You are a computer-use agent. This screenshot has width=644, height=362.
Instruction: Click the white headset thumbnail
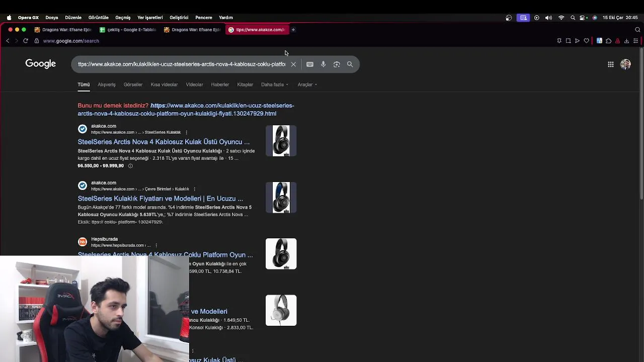281,310
